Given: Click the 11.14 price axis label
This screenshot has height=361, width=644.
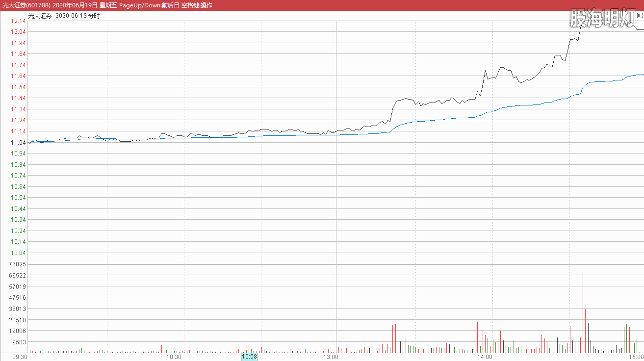Looking at the screenshot, I should [x=18, y=131].
